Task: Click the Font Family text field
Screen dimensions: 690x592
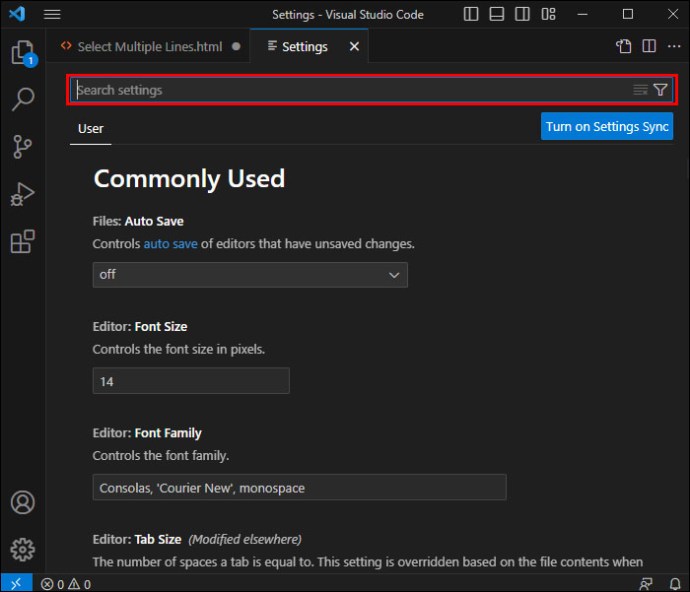Action: click(x=299, y=487)
